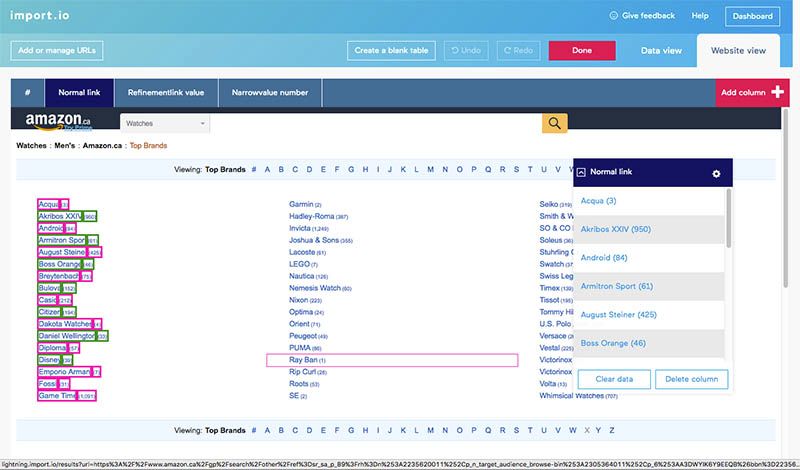Click Delete column button

tap(691, 379)
